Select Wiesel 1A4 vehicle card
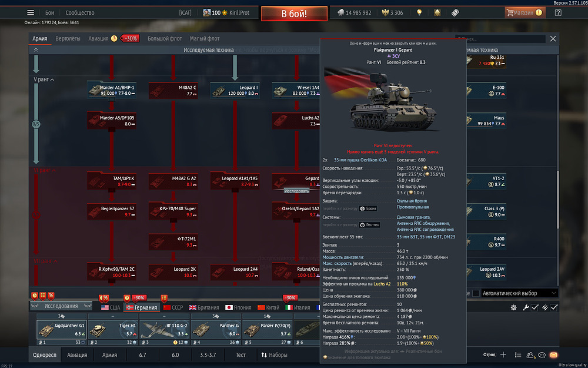 [296, 90]
